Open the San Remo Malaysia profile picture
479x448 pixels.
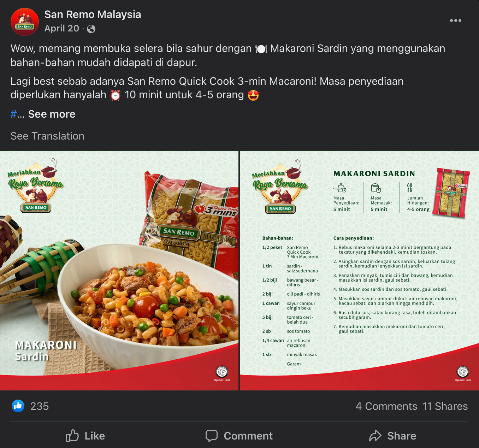point(25,22)
